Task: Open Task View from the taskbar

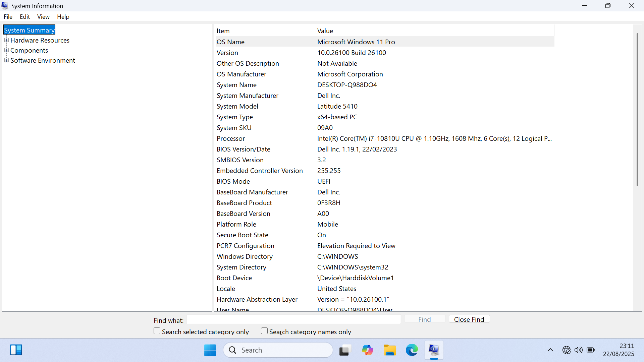Action: 345,350
